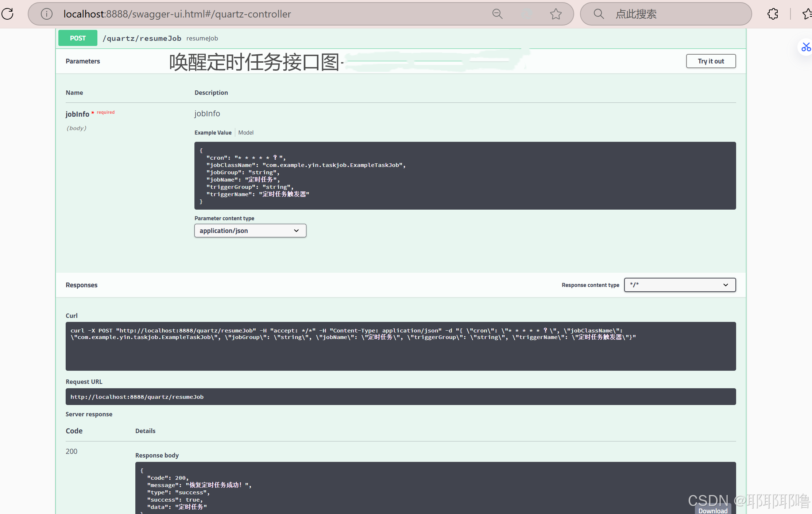The height and width of the screenshot is (514, 812).
Task: Switch to the Model tab
Action: tap(246, 133)
